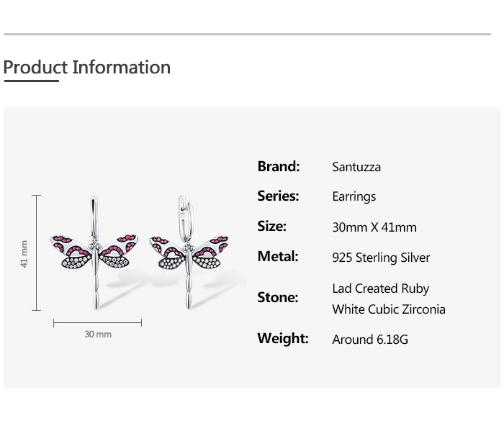This screenshot has height=423, width=504.
Task: Select the right dragonfly earring image
Action: coord(189,253)
